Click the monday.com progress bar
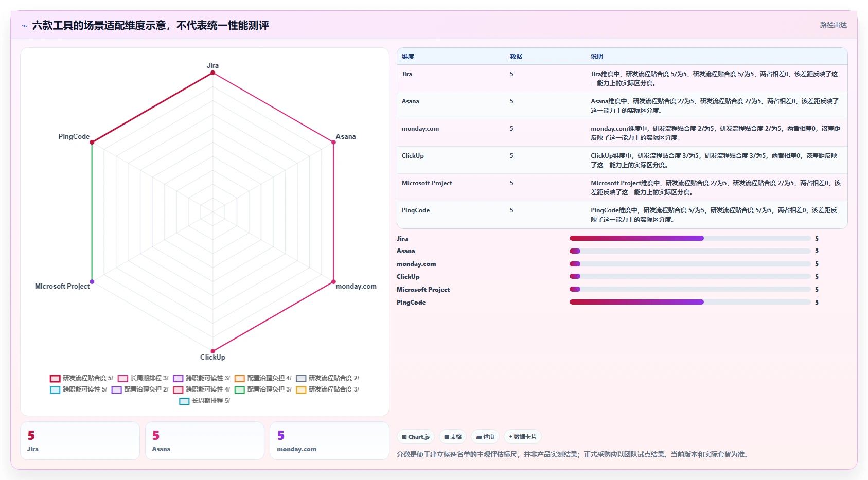This screenshot has height=480, width=868. pyautogui.click(x=690, y=264)
